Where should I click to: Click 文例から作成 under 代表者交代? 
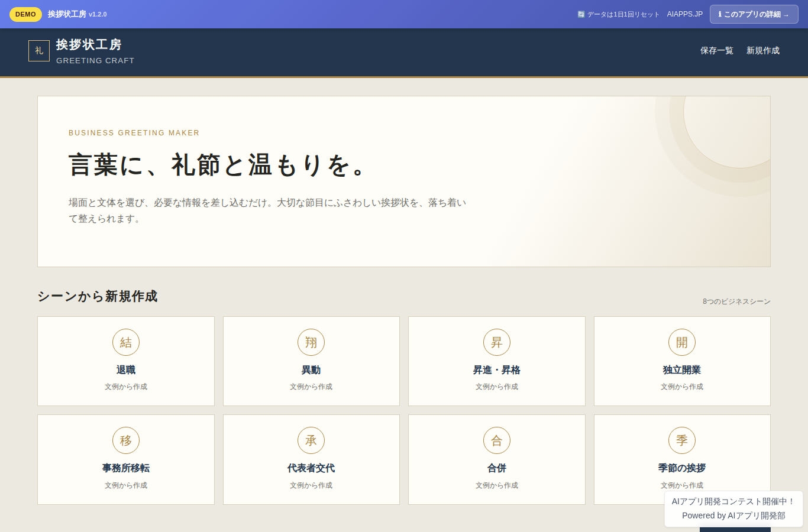[x=311, y=485]
